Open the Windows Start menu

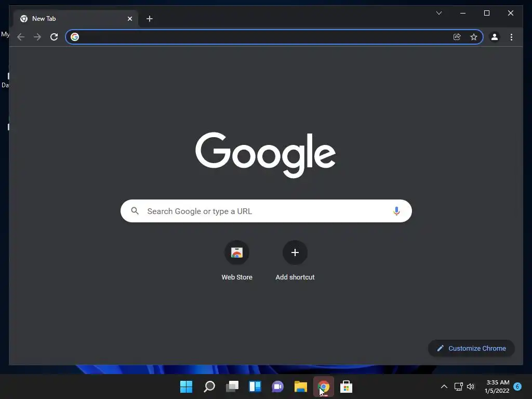(186, 387)
